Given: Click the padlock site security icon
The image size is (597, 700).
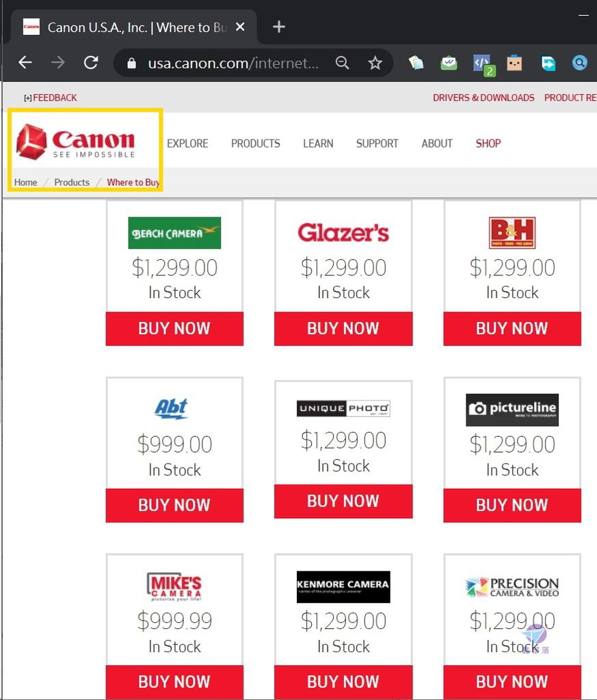Looking at the screenshot, I should tap(132, 64).
